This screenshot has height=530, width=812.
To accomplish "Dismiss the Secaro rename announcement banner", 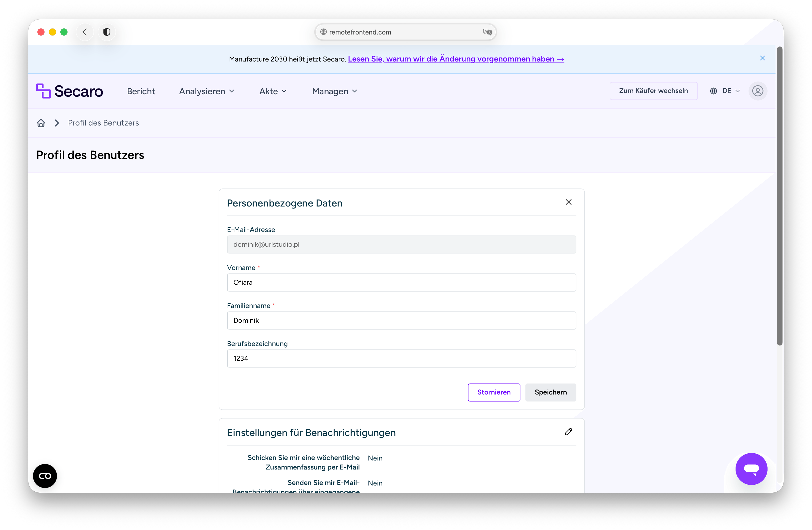I will tap(763, 58).
